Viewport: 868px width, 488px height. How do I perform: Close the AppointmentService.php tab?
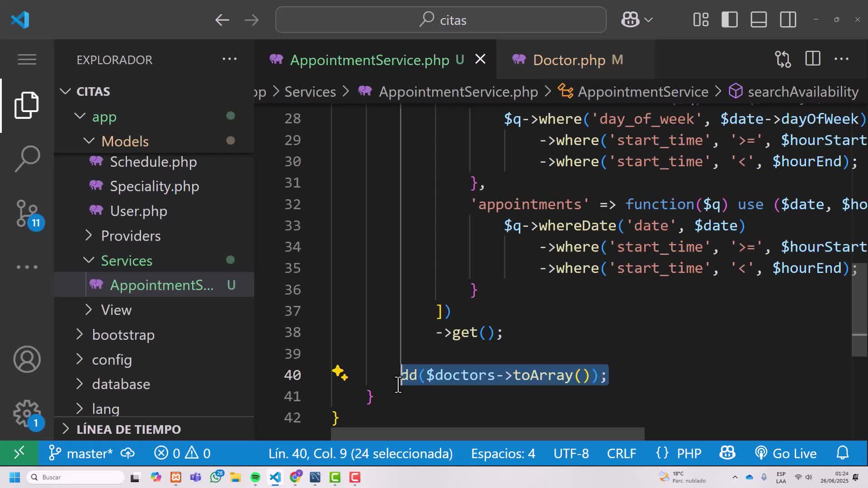click(480, 59)
